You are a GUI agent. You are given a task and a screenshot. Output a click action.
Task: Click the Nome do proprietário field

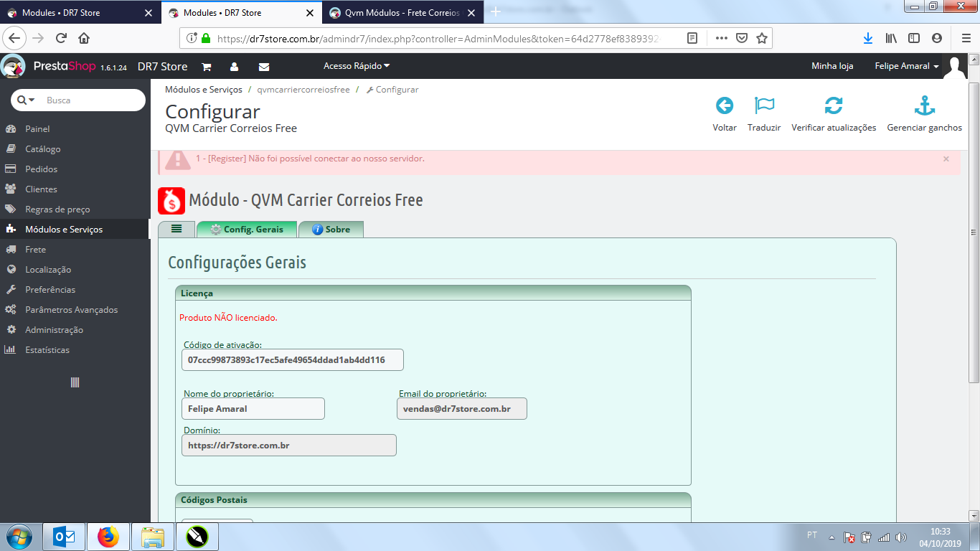point(253,409)
